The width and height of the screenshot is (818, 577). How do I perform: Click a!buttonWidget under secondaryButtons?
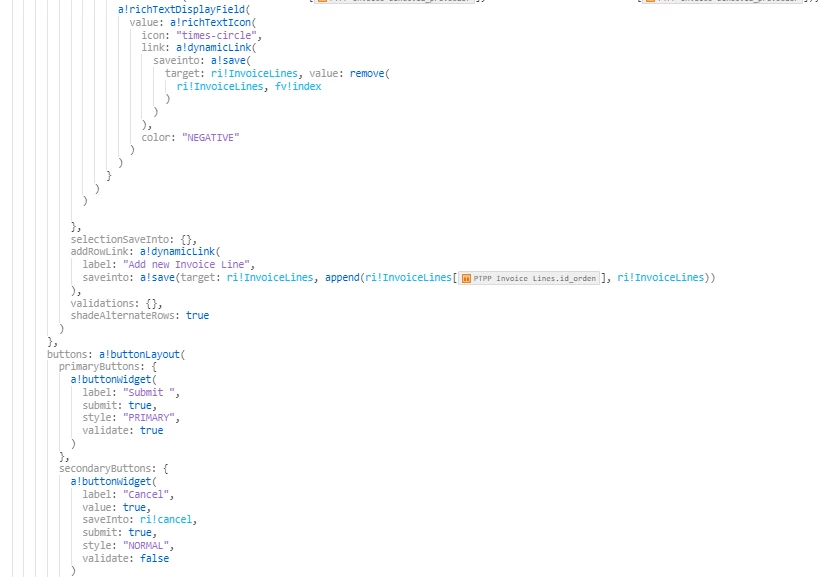click(x=111, y=482)
